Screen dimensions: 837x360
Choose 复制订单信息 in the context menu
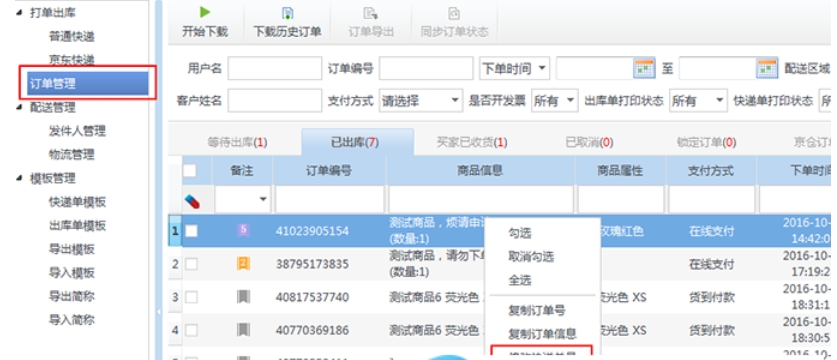coord(542,334)
